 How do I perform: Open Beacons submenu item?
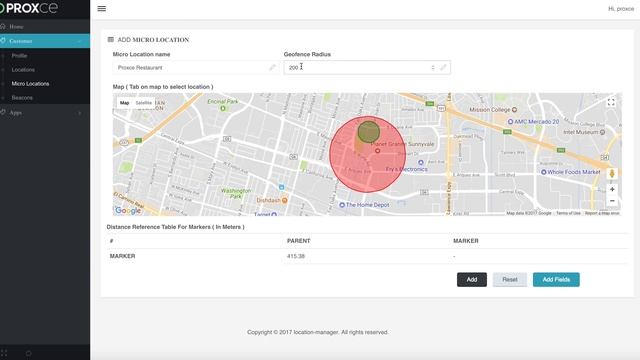22,98
